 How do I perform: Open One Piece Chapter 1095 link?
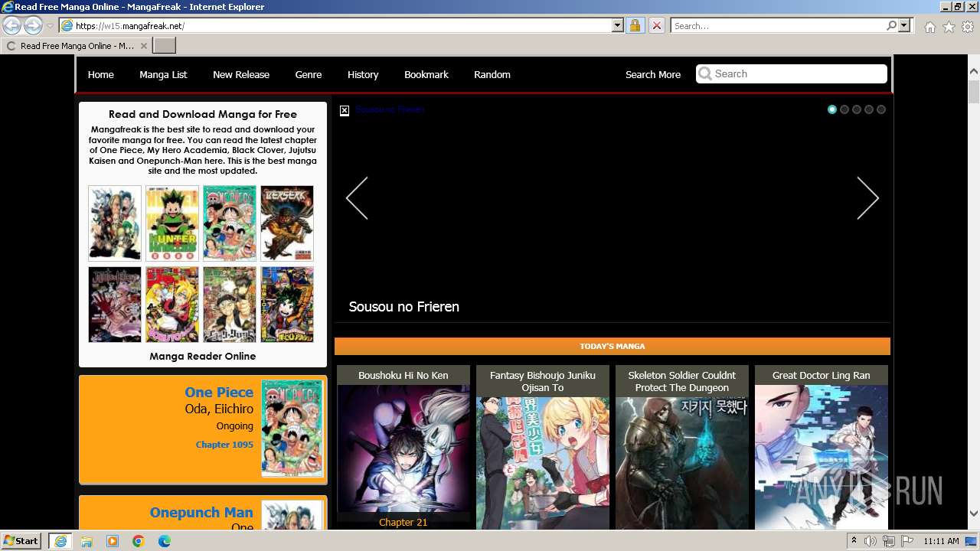224,445
